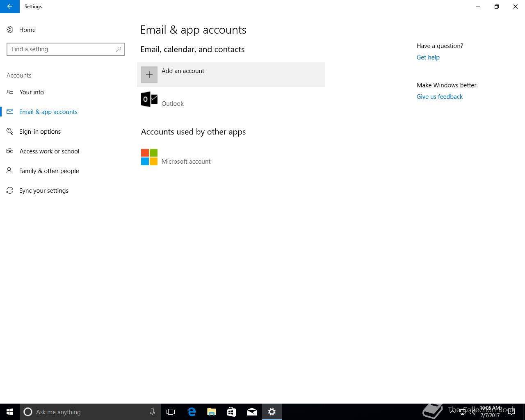The width and height of the screenshot is (525, 420).
Task: Click the back arrow in Settings
Action: click(9, 7)
